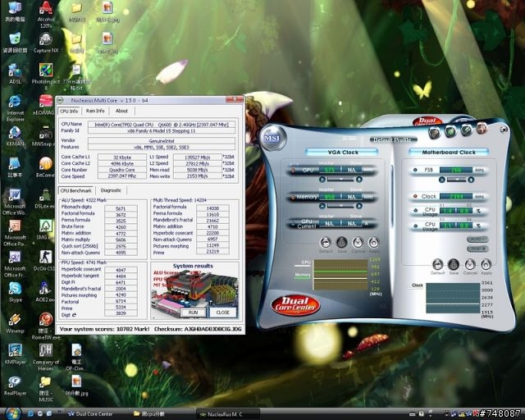Screen dimensions: 525x420
Task: Increase VGA Memory clock with its plus button
Action: click(359, 206)
